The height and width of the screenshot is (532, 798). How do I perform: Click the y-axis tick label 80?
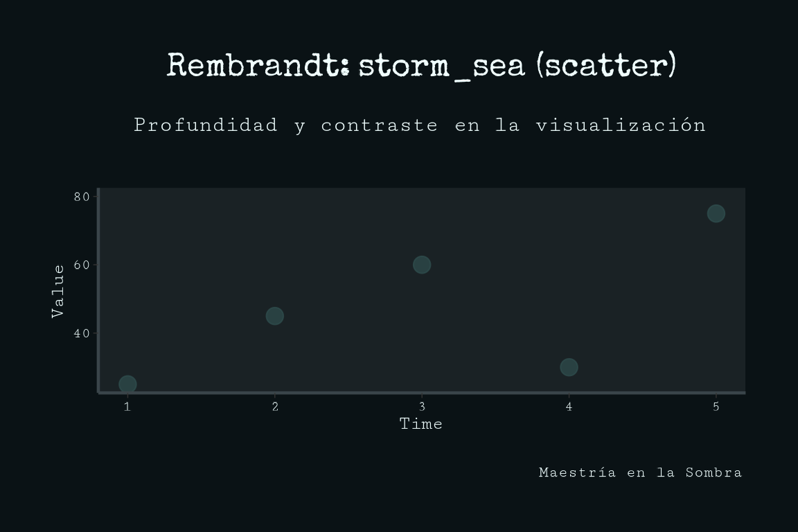(x=82, y=197)
